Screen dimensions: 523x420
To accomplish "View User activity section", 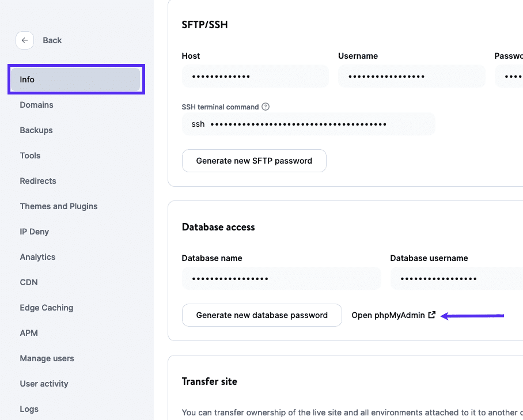I will pyautogui.click(x=44, y=384).
